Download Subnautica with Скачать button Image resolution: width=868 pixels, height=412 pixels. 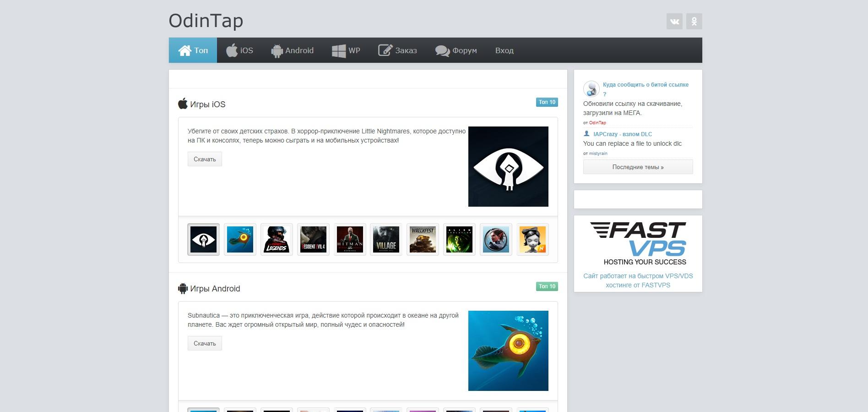pyautogui.click(x=205, y=343)
